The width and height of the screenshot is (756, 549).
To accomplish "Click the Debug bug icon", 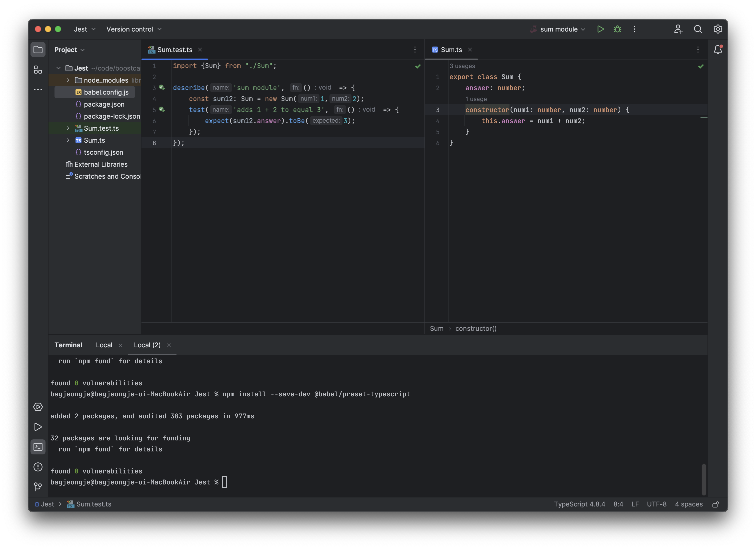I will pos(617,29).
